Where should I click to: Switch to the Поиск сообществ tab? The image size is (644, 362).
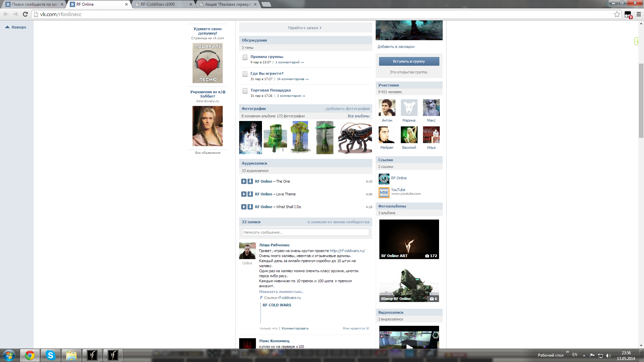click(35, 4)
